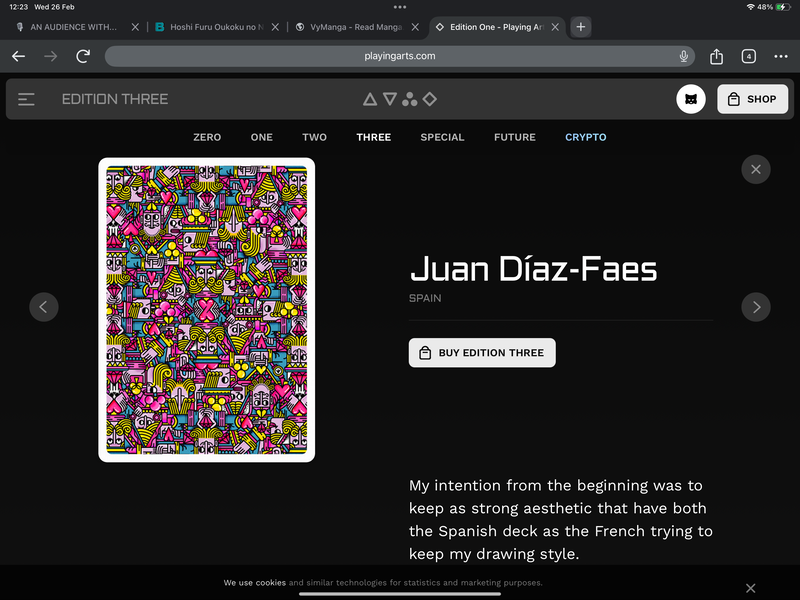Reload the page with refresh icon
Viewport: 800px width, 600px height.
pyautogui.click(x=83, y=56)
